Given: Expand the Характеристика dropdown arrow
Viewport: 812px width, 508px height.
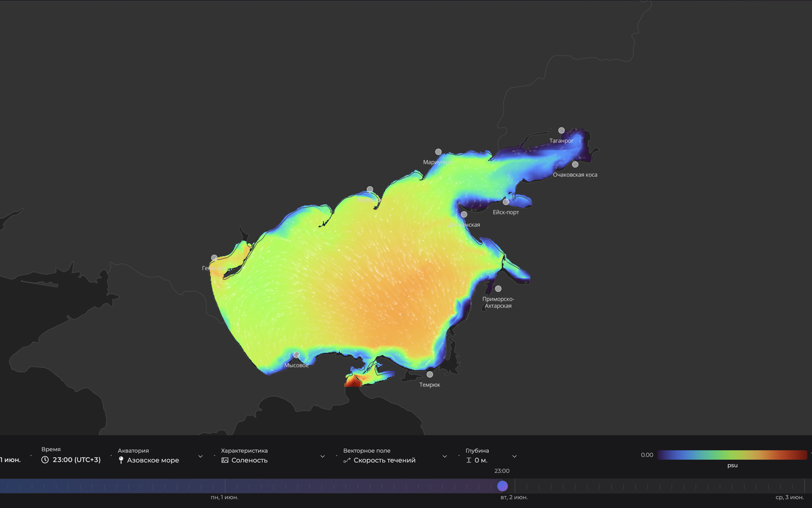Looking at the screenshot, I should [322, 457].
